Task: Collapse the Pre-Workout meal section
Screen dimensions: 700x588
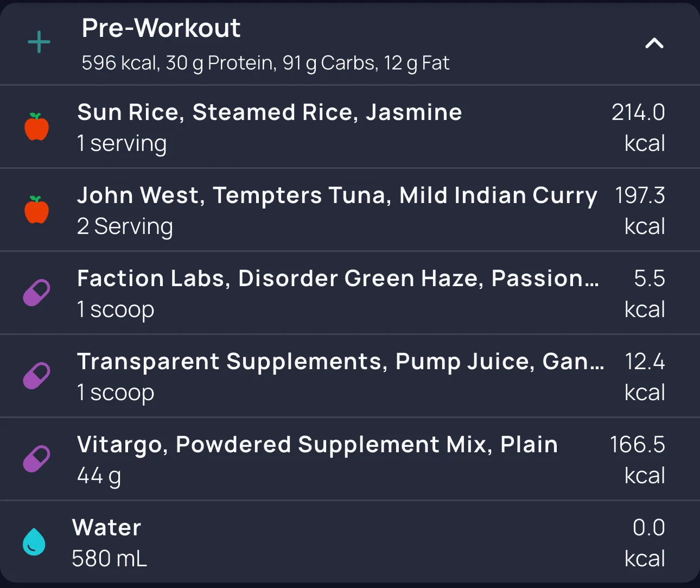Action: (654, 43)
